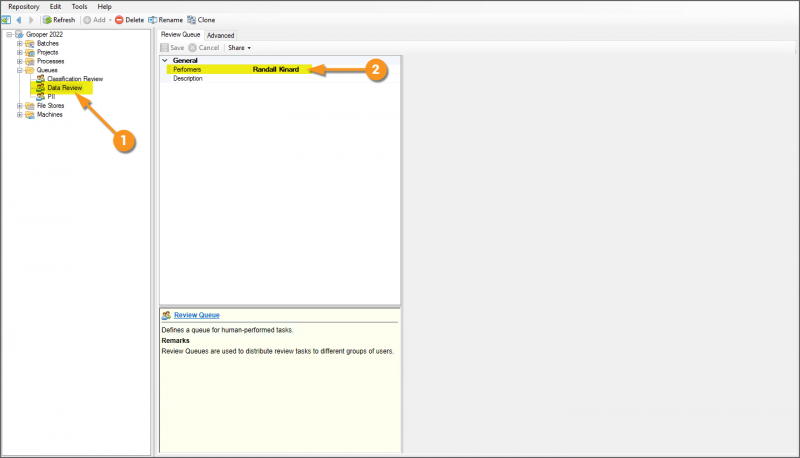Expand the Batches folder

(x=19, y=43)
